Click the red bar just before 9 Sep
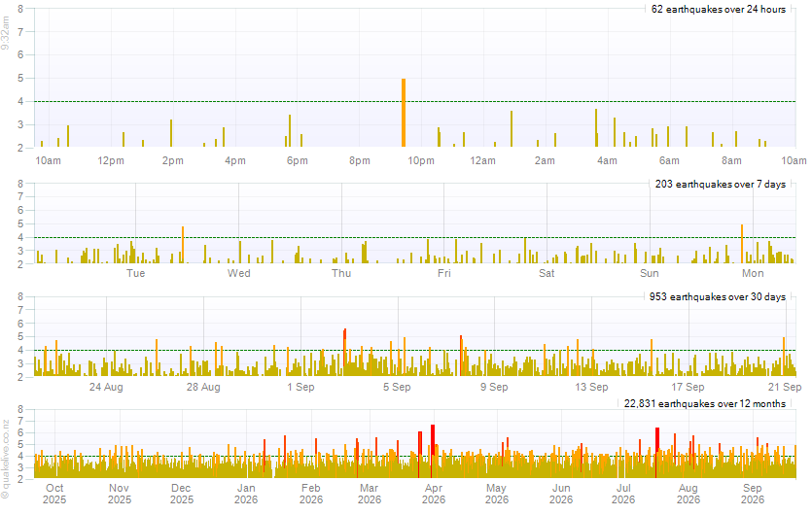 [x=461, y=356]
